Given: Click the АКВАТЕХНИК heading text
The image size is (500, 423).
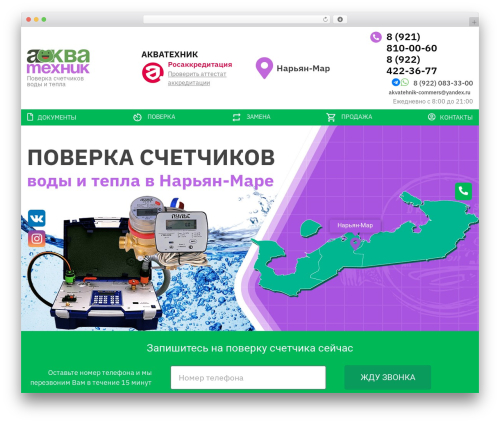Looking at the screenshot, I should point(170,54).
